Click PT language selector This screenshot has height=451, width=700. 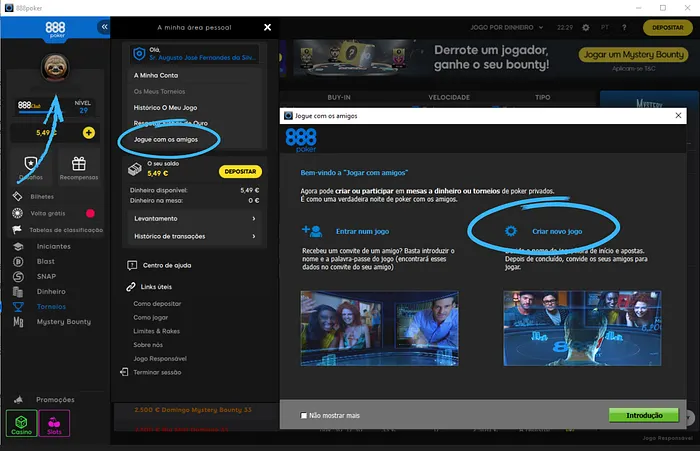(605, 28)
